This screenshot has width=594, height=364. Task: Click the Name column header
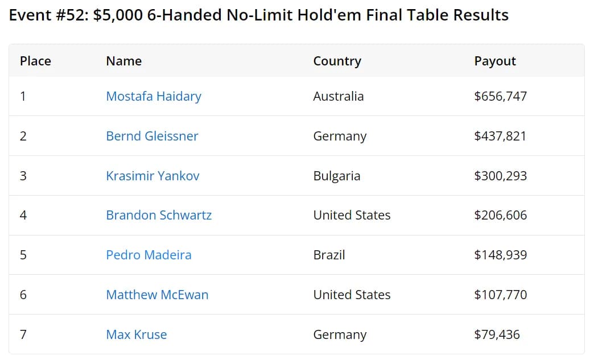click(123, 61)
